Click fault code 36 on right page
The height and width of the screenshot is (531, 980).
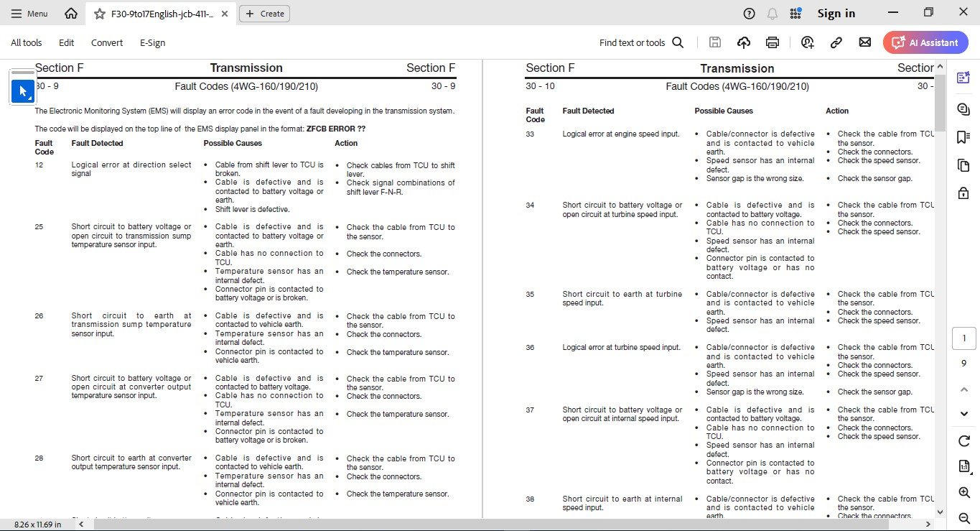[530, 348]
